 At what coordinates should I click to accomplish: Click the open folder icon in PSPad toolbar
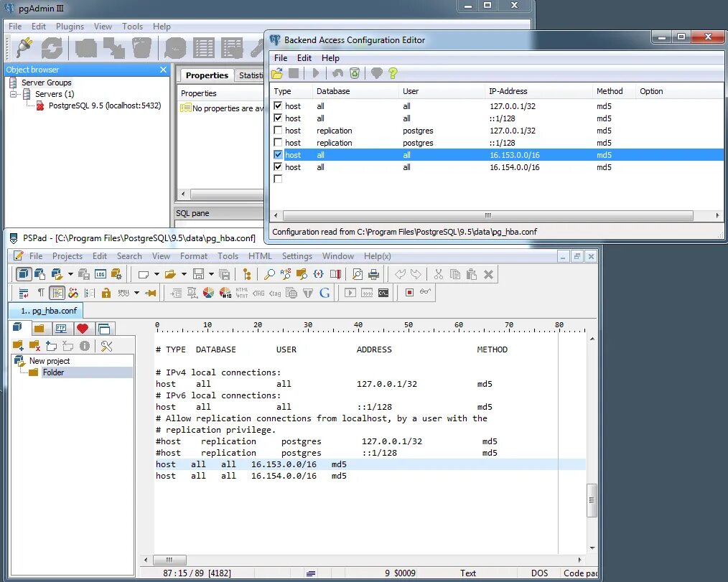170,274
